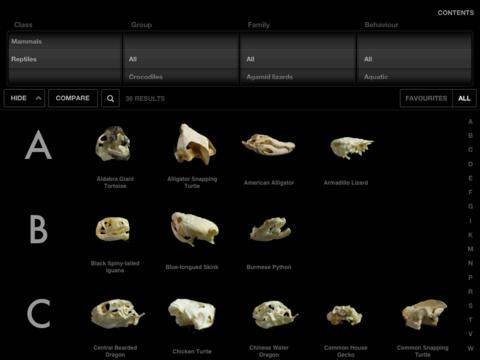Choose Aquatic in the Behaviour picker
The height and width of the screenshot is (360, 480).
coord(376,77)
